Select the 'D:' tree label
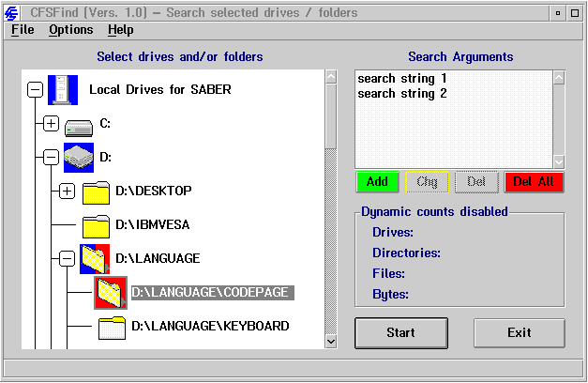588x383 pixels. click(105, 158)
